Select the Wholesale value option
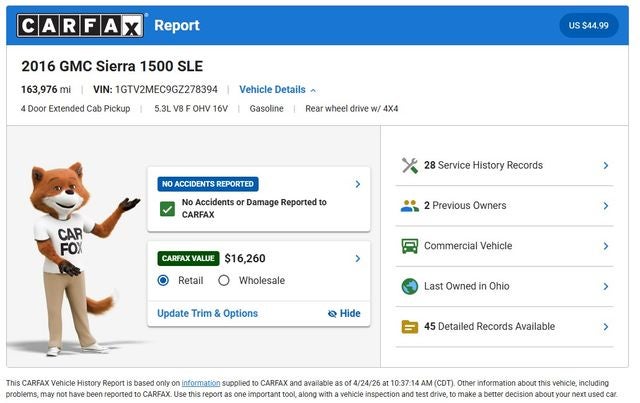This screenshot has width=640, height=403. [224, 281]
